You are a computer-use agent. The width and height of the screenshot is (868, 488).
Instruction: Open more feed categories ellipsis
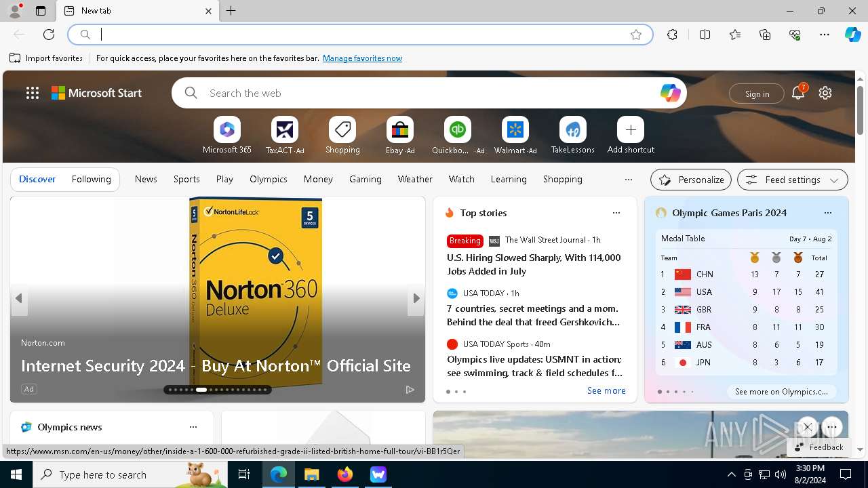click(x=629, y=180)
